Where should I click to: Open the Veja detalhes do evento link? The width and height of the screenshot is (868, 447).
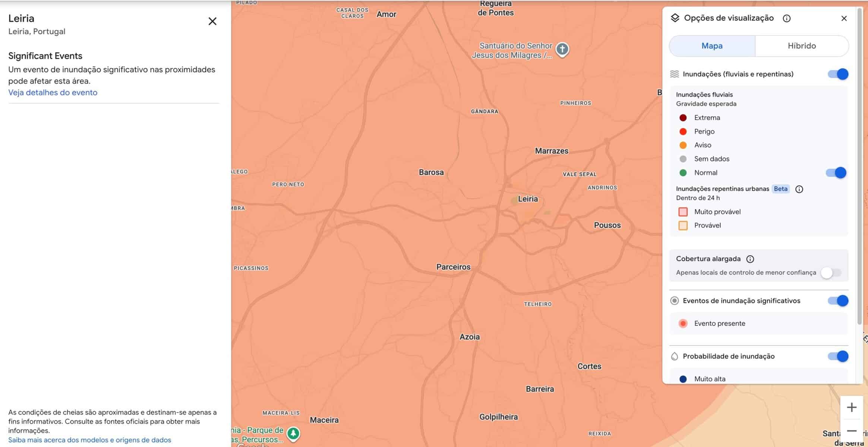[53, 92]
